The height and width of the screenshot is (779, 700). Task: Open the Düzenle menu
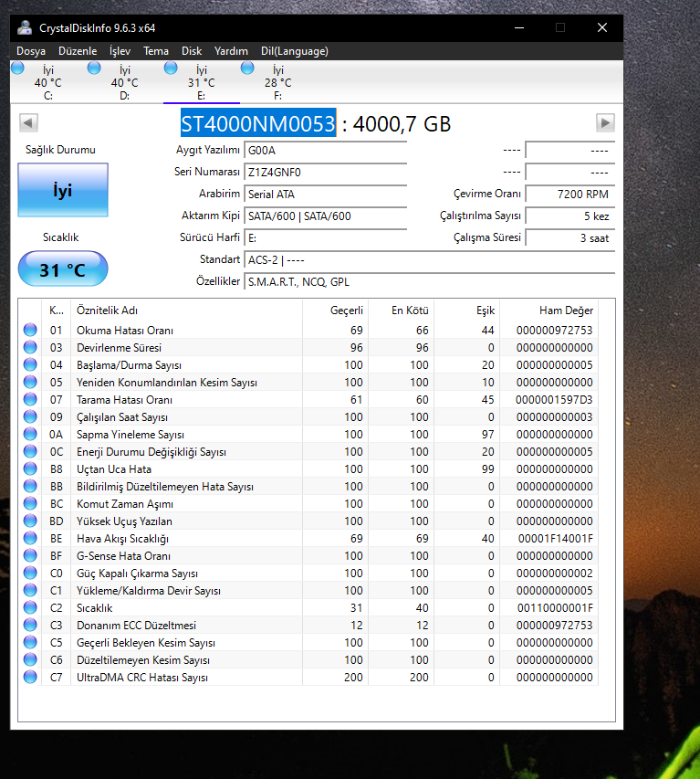click(x=78, y=51)
